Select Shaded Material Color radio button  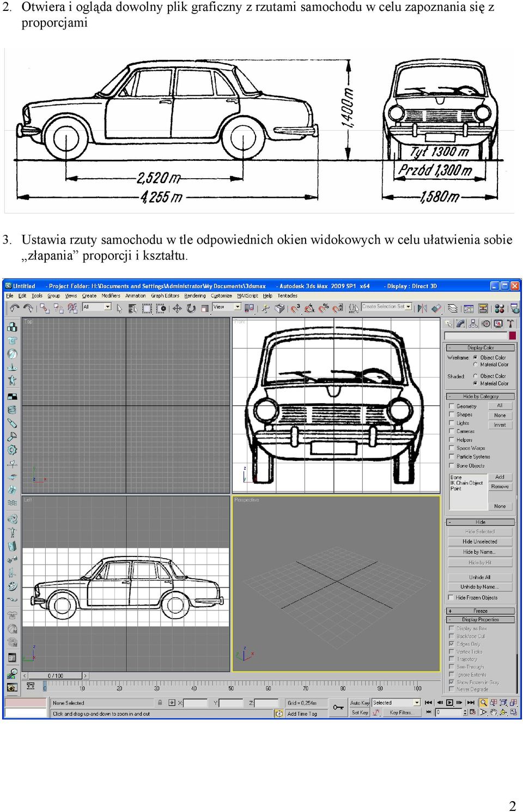coord(475,383)
